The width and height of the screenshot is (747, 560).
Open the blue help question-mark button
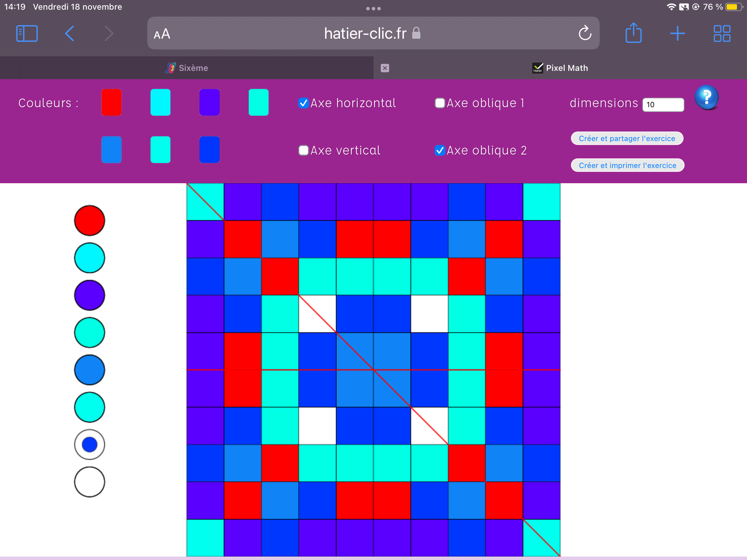coord(707,97)
